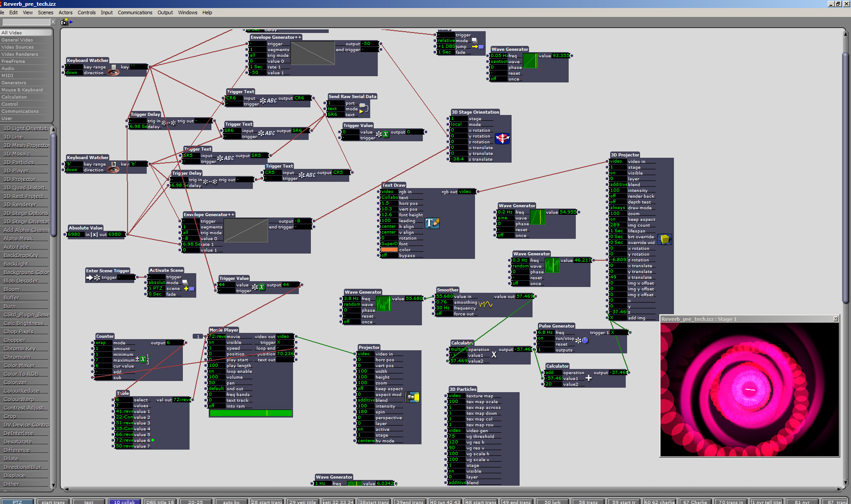Switch to the 10 collab scene
This screenshot has height=504, width=851.
pos(124,502)
